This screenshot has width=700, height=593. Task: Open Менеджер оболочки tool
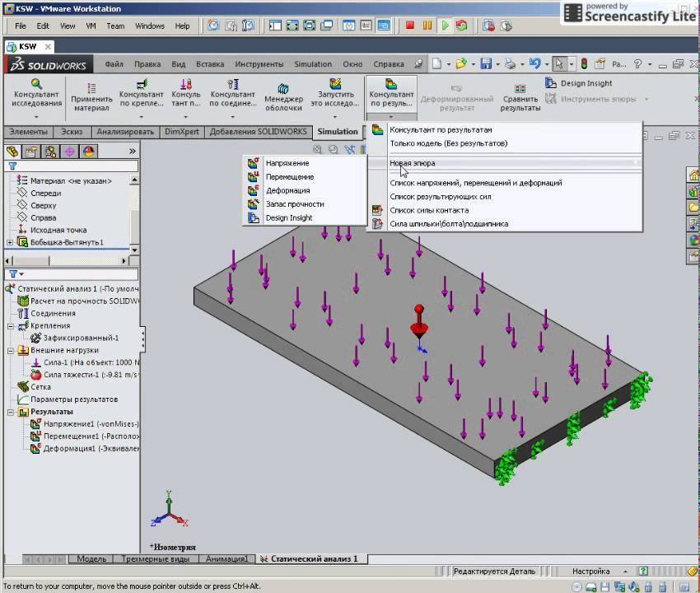click(x=283, y=96)
